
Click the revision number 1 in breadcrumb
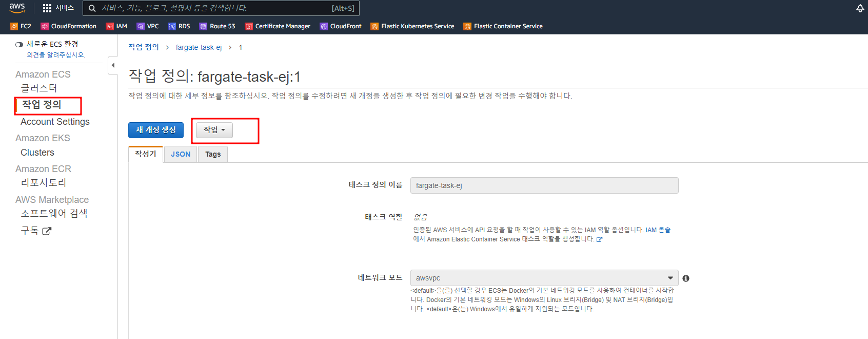(x=241, y=47)
